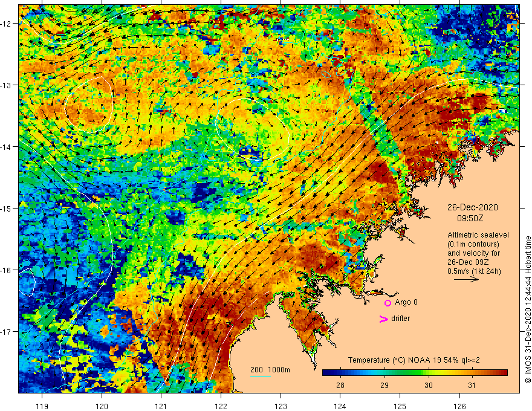This screenshot has height=411, width=532.
Task: Click the magenta drifter arrow legend icon
Action: coord(383,319)
